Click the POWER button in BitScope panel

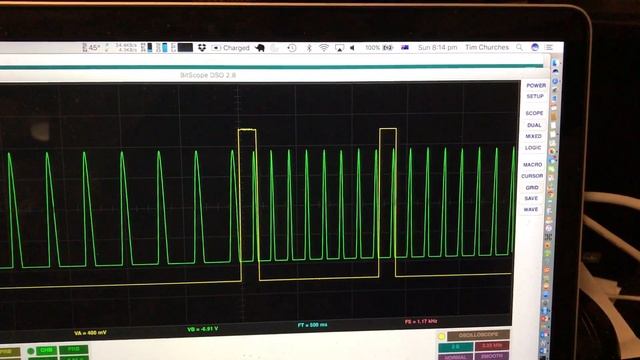click(x=536, y=85)
